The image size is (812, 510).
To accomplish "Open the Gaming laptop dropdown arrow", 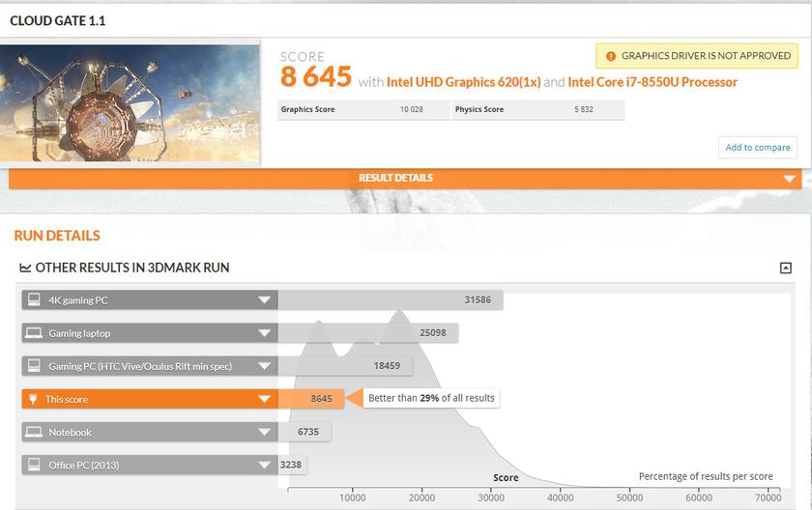I will [264, 333].
